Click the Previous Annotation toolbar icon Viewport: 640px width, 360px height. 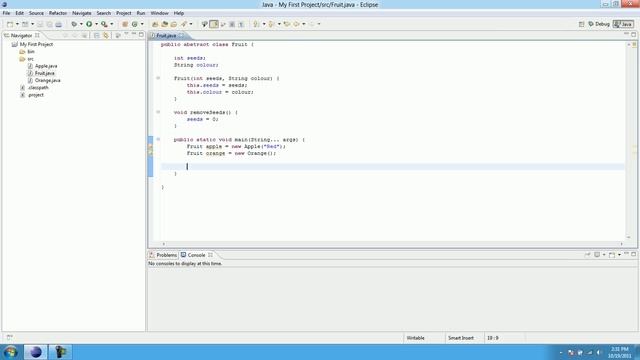271,24
